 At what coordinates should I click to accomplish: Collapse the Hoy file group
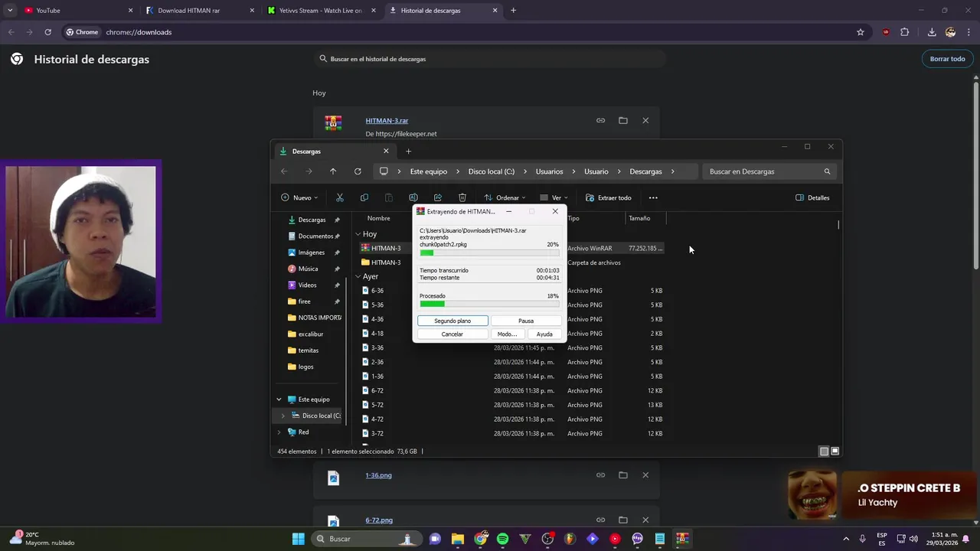pos(358,234)
